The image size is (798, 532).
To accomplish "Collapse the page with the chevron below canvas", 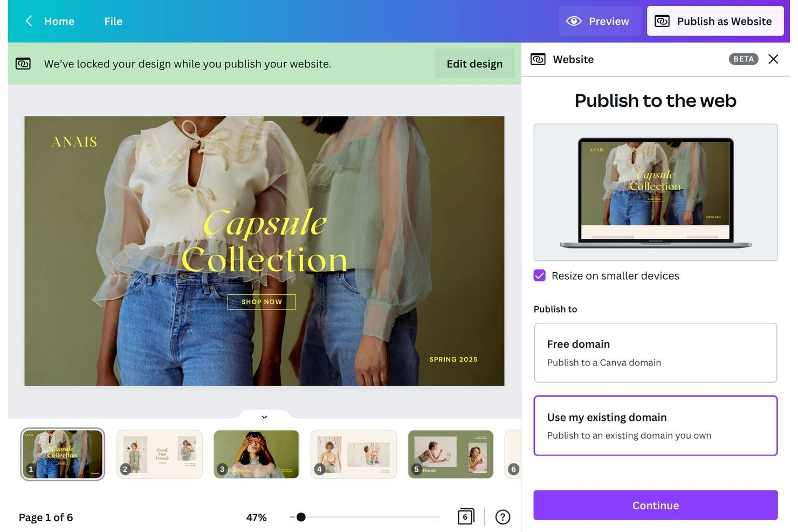I will (x=264, y=416).
